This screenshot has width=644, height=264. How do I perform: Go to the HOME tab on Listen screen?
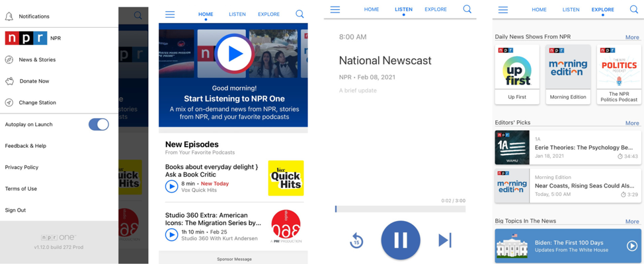372,9
